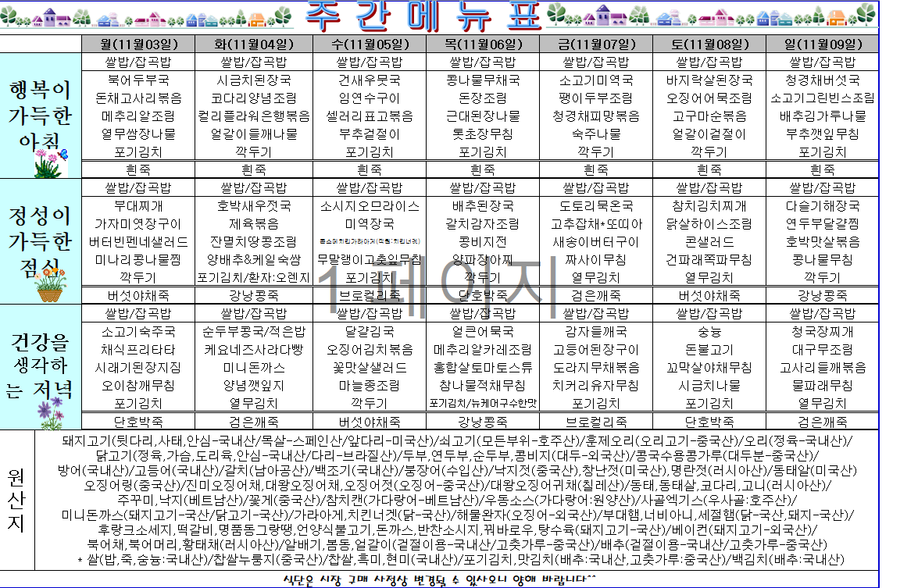Click the flower basket icon in lunch section

coord(48,289)
